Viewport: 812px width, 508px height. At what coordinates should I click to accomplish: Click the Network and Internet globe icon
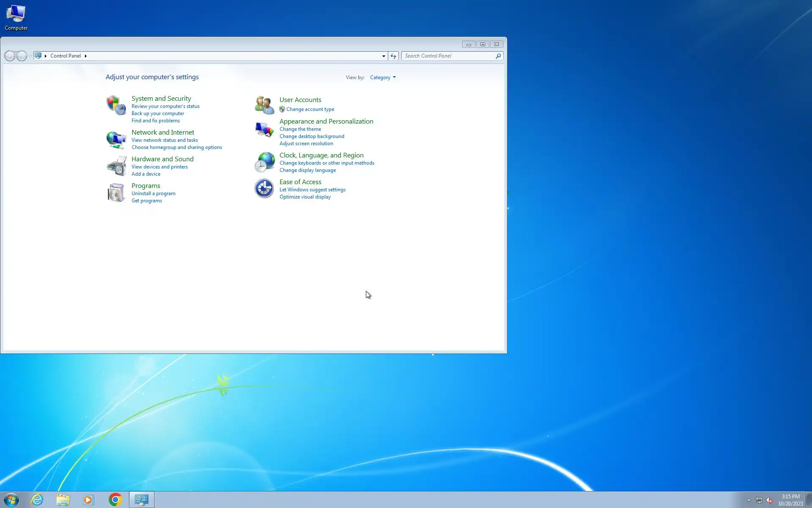[116, 140]
